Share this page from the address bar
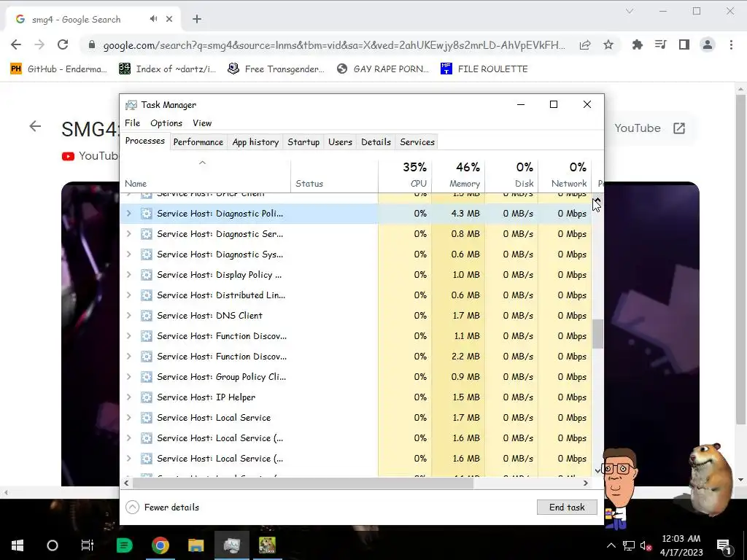Screen dimensions: 747x560 pyautogui.click(x=585, y=44)
